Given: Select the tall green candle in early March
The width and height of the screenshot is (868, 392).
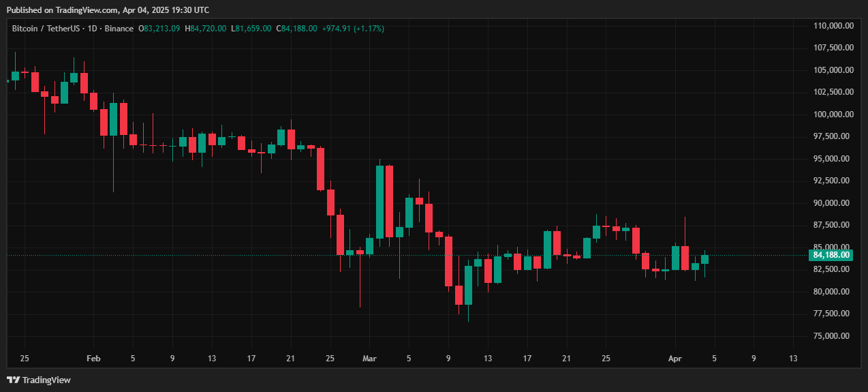Looking at the screenshot, I should [379, 201].
